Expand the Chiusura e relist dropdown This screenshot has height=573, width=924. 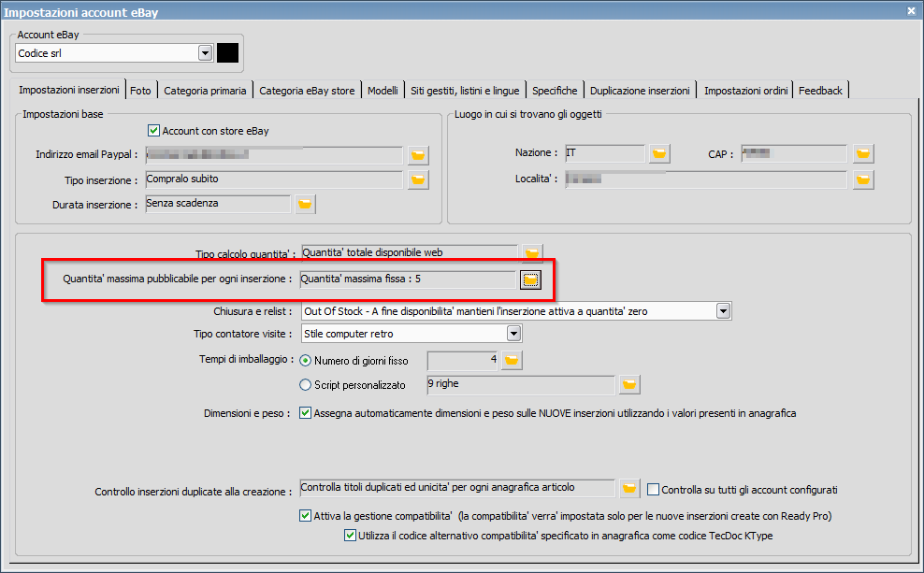724,311
